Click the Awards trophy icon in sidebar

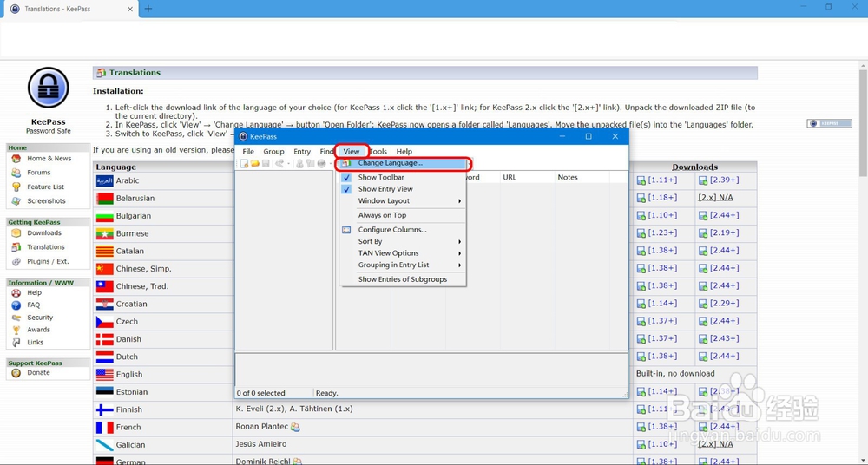16,330
